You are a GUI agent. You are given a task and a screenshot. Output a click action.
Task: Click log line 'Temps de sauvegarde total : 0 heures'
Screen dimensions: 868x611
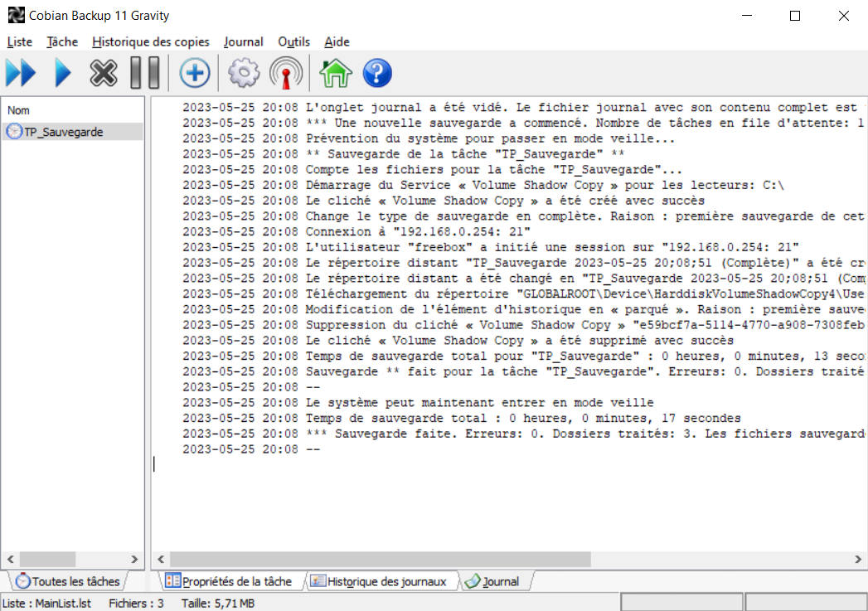462,418
